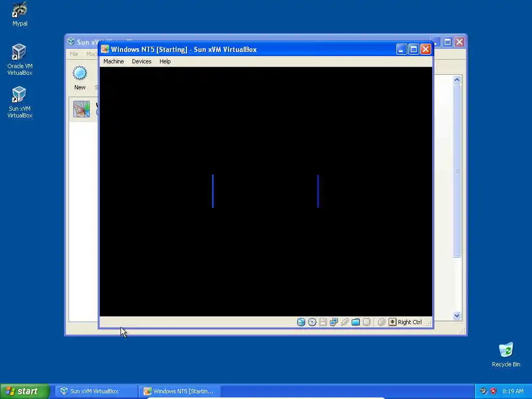Switch to Windows NT5 taskbar button
This screenshot has width=532, height=399.
coord(180,391)
